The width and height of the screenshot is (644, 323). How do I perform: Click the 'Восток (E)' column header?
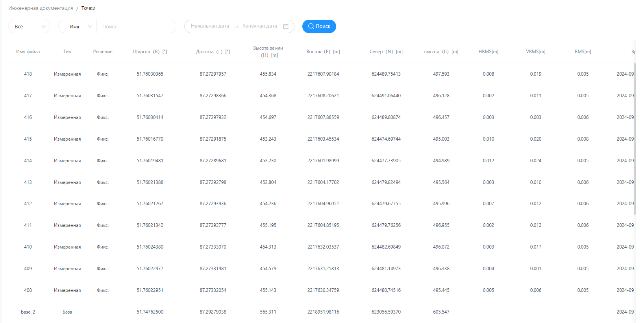[x=323, y=52]
